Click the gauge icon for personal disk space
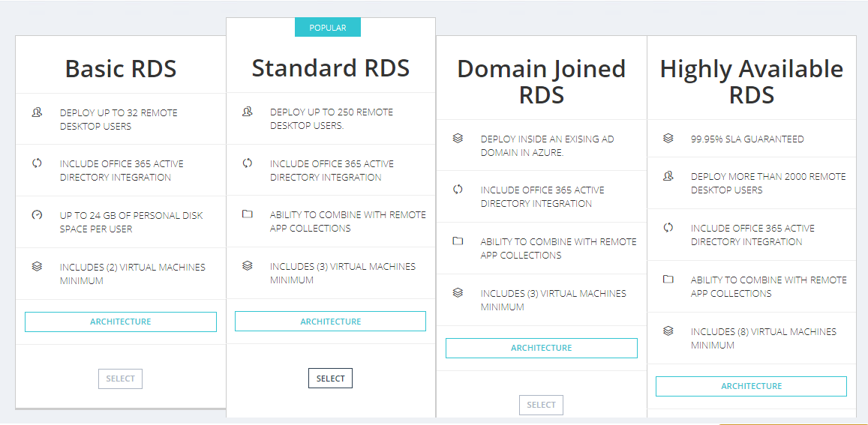Viewport: 868px width, 425px height. click(37, 215)
